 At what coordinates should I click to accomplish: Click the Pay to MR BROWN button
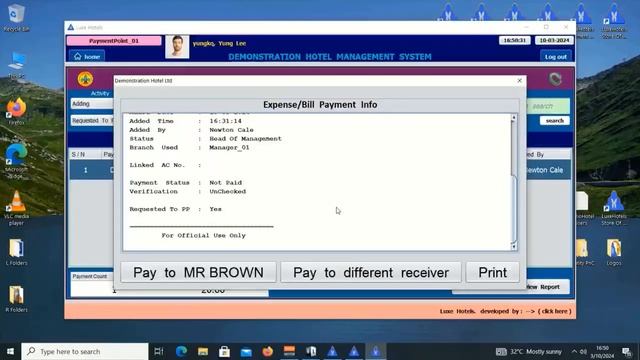198,272
